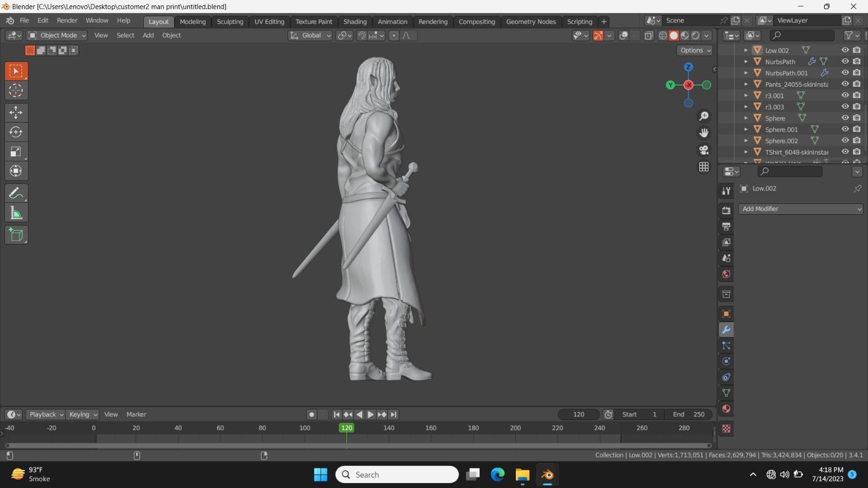Click the timeline horizontal scrollbar

tap(358, 446)
